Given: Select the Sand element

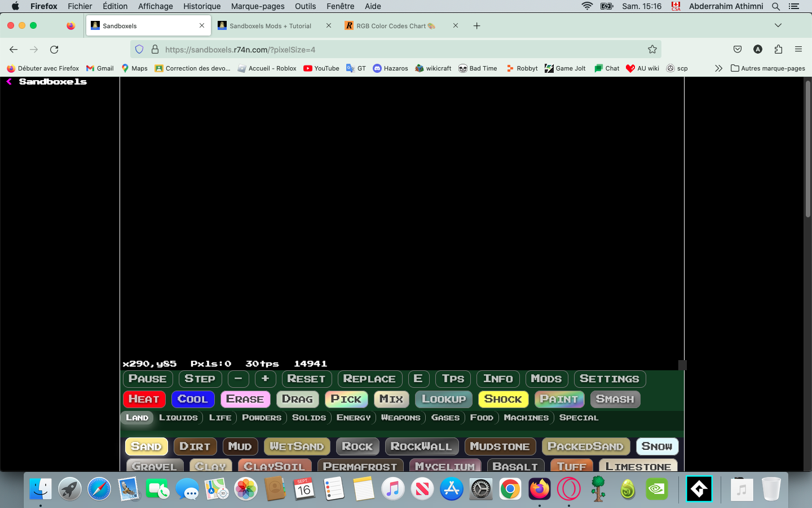Looking at the screenshot, I should (x=146, y=446).
